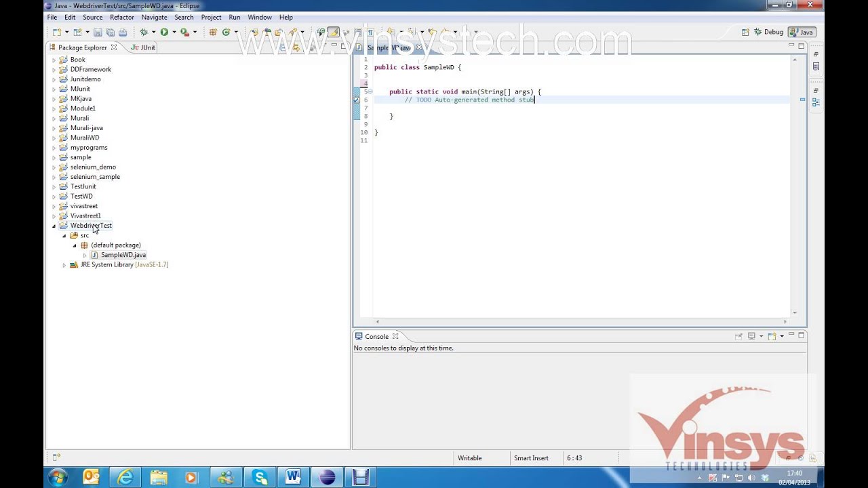Viewport: 868px width, 488px height.
Task: Click the New file wizard icon
Action: tap(57, 32)
